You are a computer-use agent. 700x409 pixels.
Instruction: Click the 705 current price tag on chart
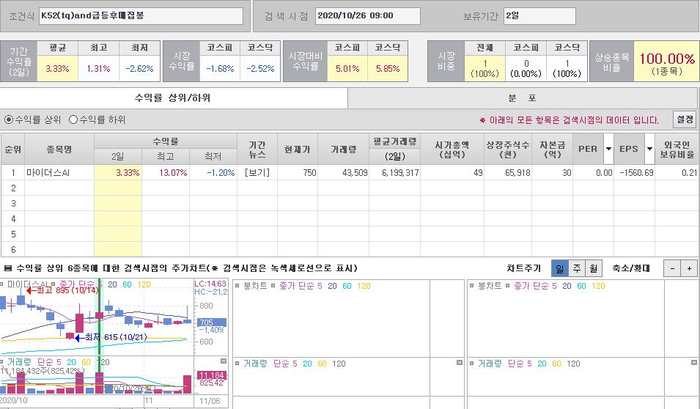click(211, 322)
